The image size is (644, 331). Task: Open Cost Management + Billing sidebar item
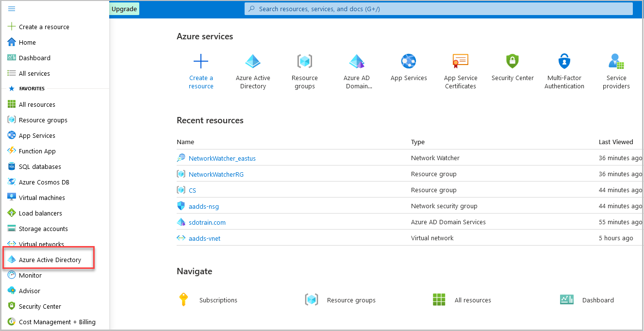51,322
